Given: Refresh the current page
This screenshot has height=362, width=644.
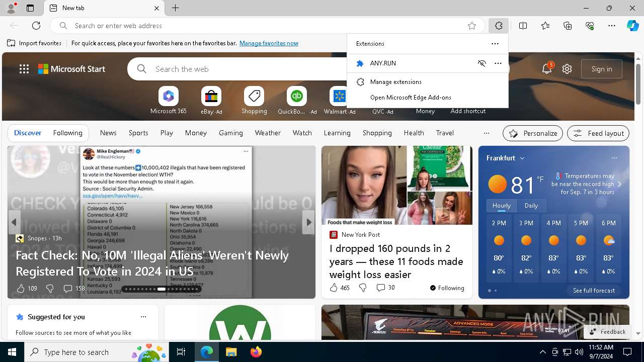Looking at the screenshot, I should click(36, 26).
